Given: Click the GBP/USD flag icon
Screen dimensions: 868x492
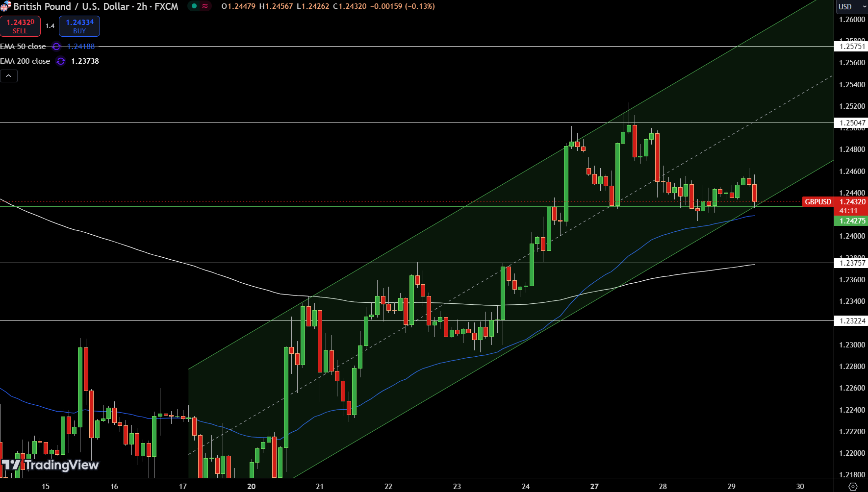Looking at the screenshot, I should click(5, 6).
